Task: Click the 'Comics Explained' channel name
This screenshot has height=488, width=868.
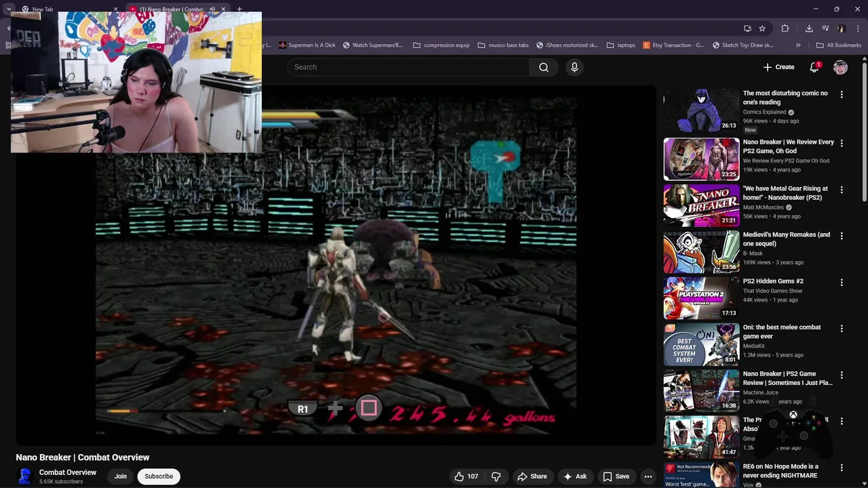Action: coord(764,112)
